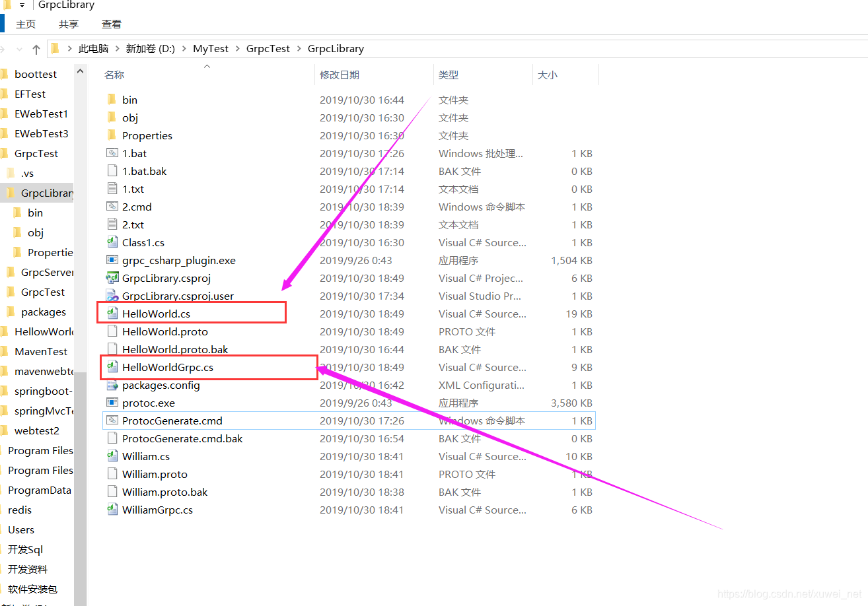Open packages folder in the navigation tree
868x606 pixels.
click(x=44, y=312)
